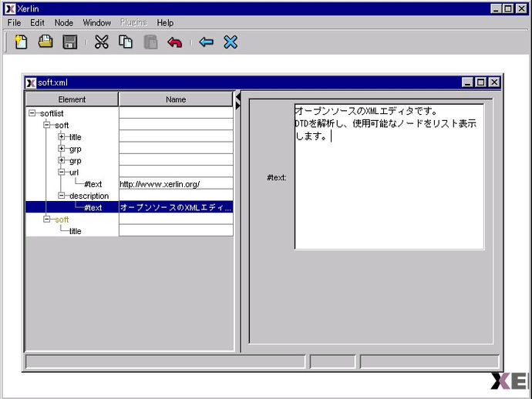Click the New document toolbar icon
Screen dimensions: 532x399
(21, 42)
